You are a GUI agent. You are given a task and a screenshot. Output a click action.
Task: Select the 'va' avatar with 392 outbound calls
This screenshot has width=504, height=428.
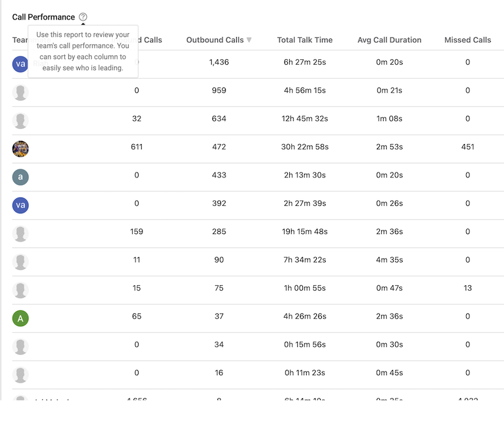pyautogui.click(x=21, y=205)
